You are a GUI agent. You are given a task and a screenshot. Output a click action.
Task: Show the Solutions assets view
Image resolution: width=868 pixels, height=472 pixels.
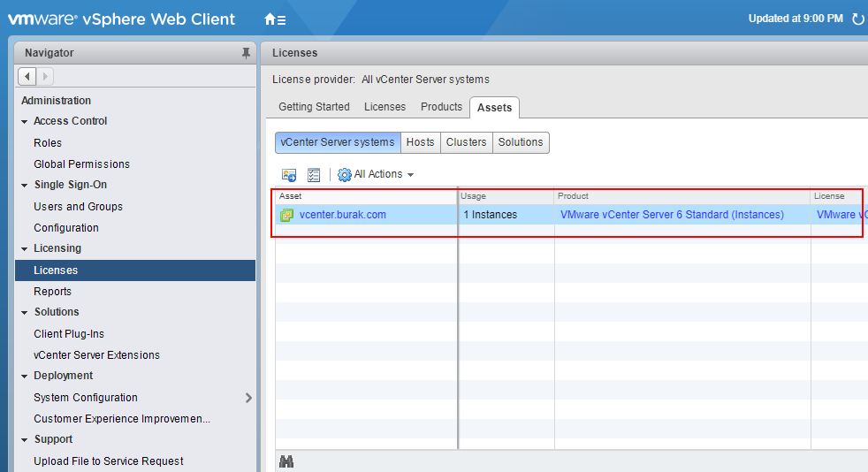pos(521,142)
